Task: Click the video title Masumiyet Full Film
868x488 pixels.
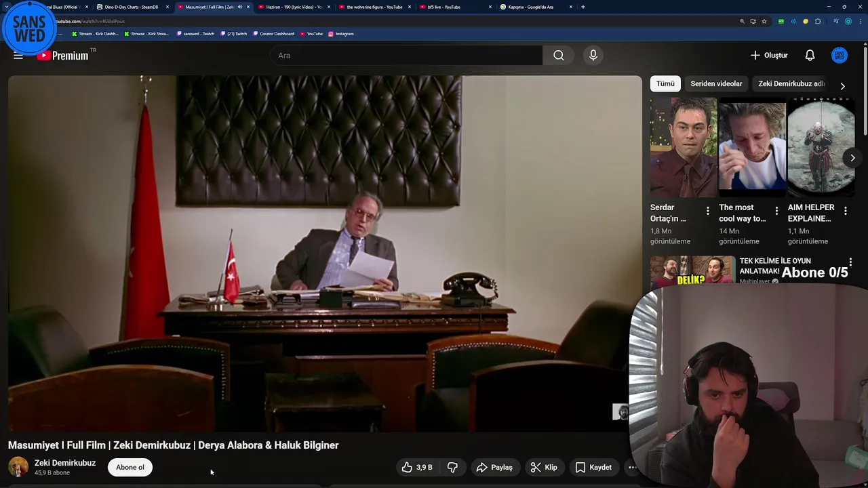Action: [x=173, y=445]
